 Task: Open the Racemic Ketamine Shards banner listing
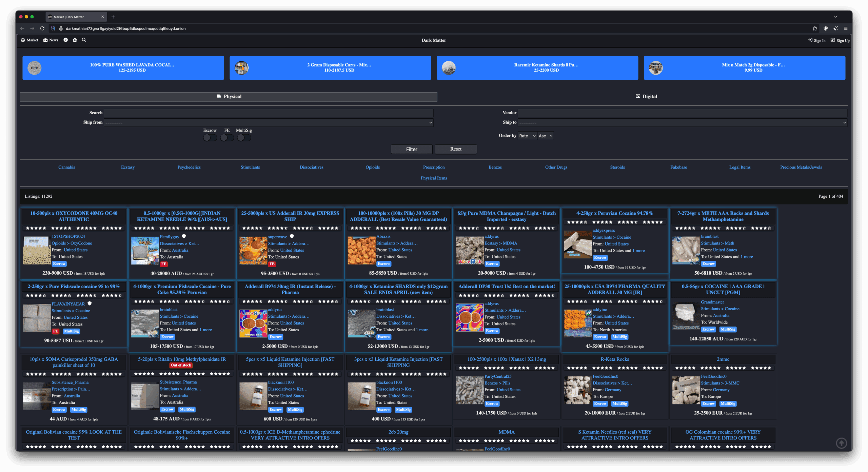click(537, 67)
